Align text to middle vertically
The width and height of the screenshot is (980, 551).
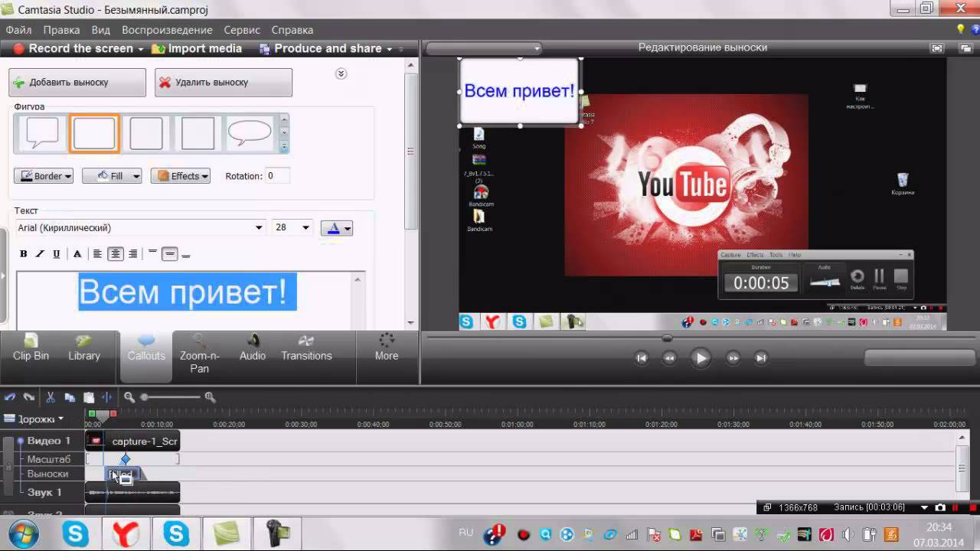point(170,254)
